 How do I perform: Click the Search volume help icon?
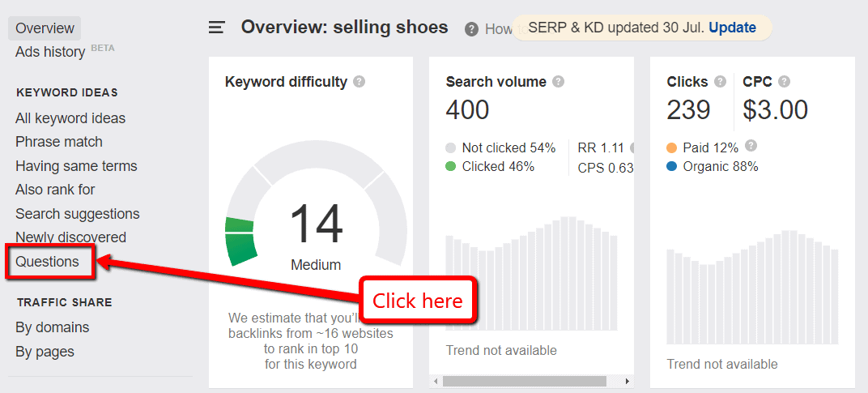coord(558,82)
